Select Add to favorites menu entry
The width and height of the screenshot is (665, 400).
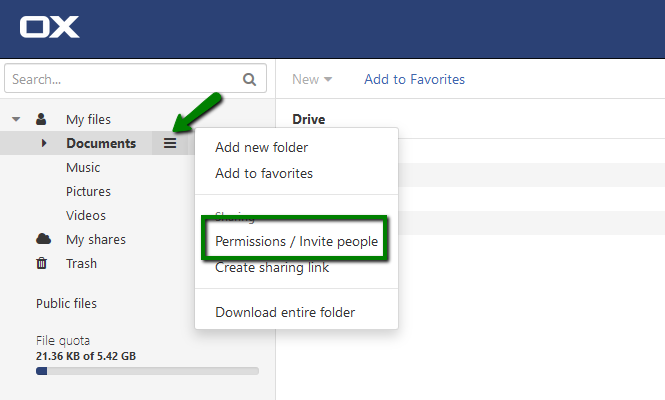tap(264, 173)
